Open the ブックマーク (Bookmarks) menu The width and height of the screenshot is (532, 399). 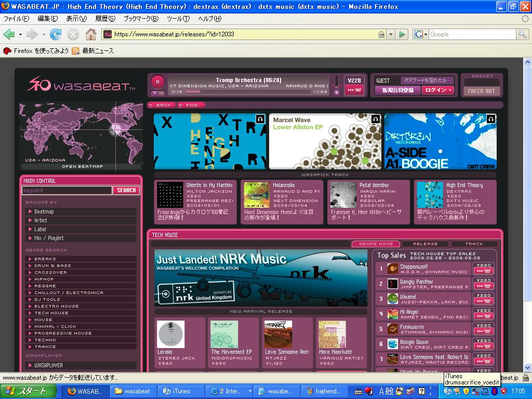click(x=141, y=19)
